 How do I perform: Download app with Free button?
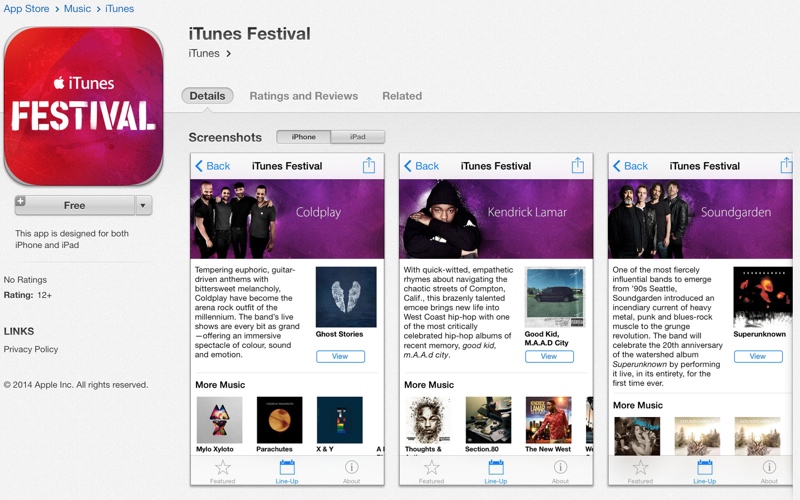tap(74, 206)
